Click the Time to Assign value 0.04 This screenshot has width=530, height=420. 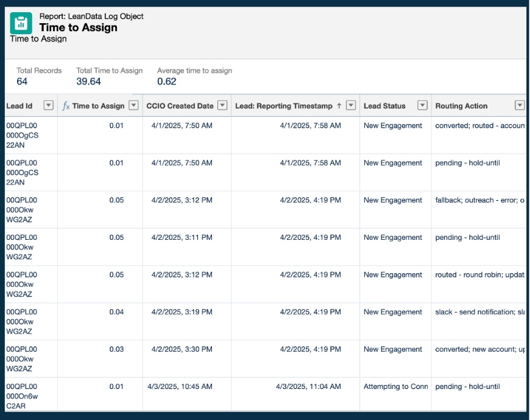pyautogui.click(x=116, y=312)
